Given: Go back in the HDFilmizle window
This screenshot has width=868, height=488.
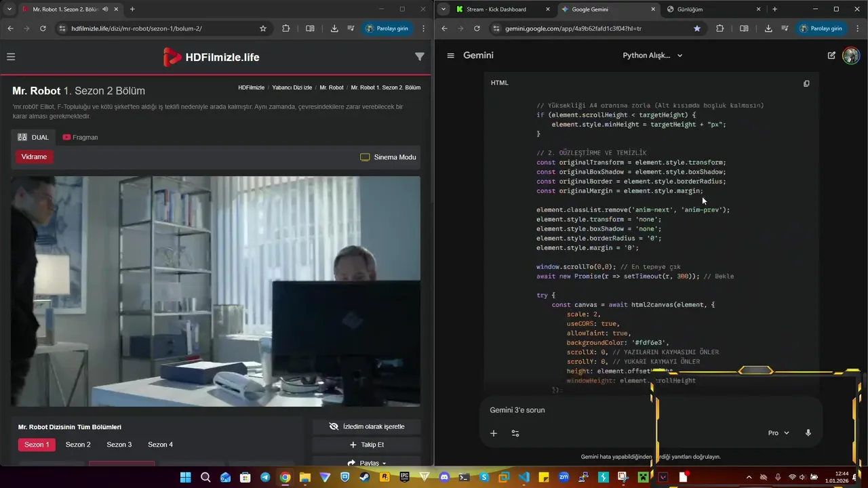Looking at the screenshot, I should [x=10, y=28].
